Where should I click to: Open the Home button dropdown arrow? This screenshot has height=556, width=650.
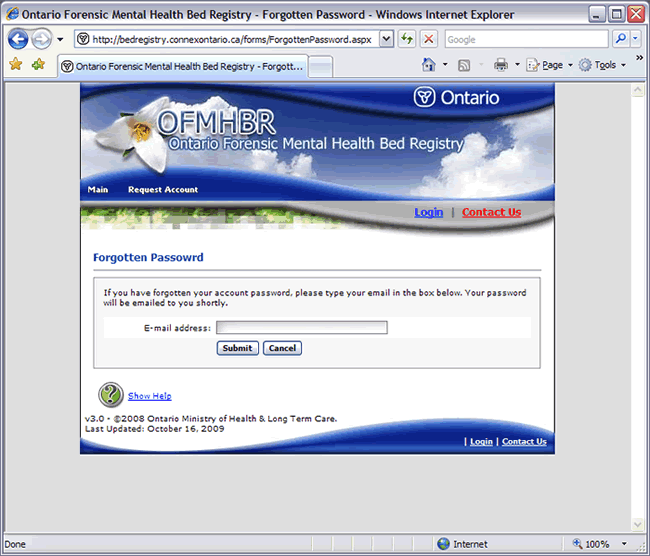(x=445, y=65)
